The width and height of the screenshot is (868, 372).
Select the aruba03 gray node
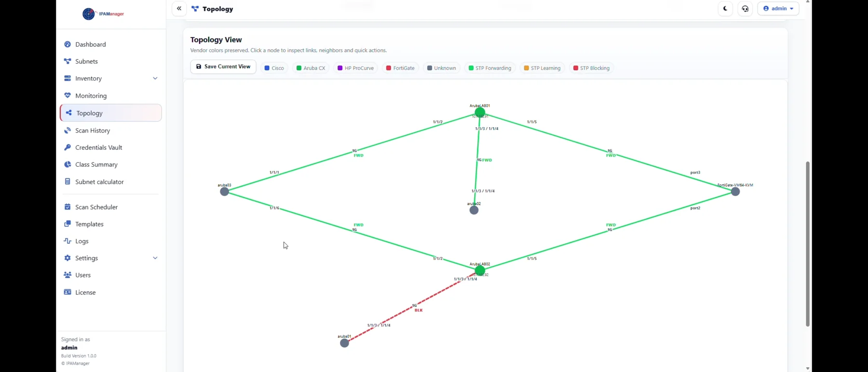224,192
